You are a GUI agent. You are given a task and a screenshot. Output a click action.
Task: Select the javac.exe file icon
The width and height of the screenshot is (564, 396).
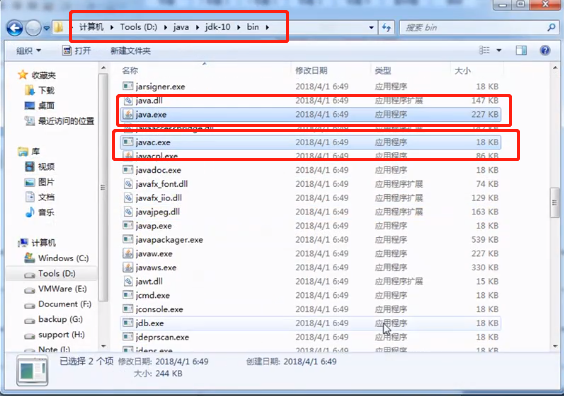click(x=128, y=142)
